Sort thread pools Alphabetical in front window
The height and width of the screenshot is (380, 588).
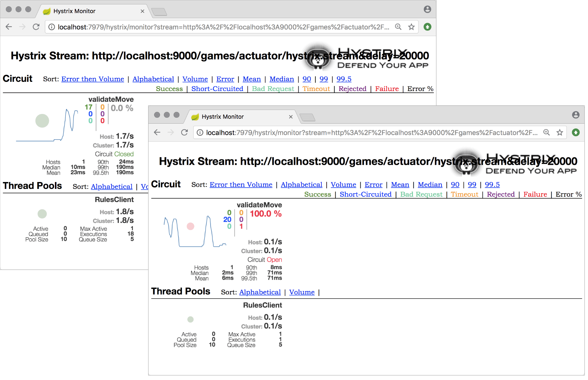click(260, 292)
